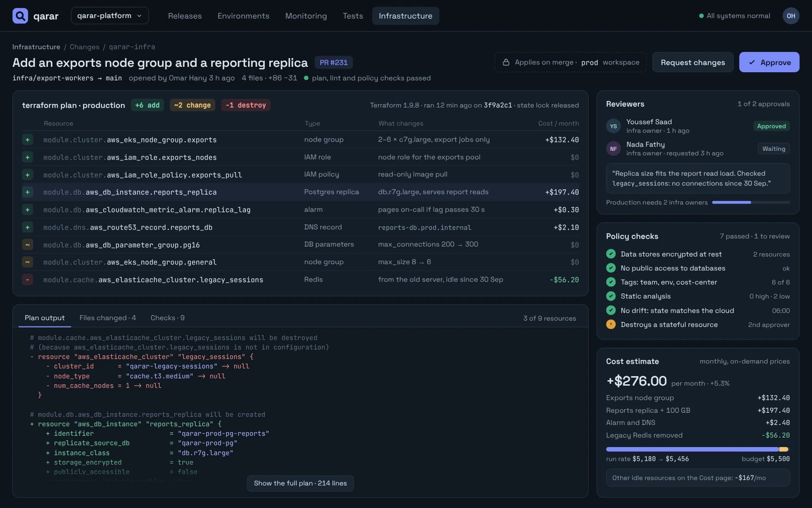
Task: Click the add icon for reports_replica row
Action: pyautogui.click(x=28, y=192)
